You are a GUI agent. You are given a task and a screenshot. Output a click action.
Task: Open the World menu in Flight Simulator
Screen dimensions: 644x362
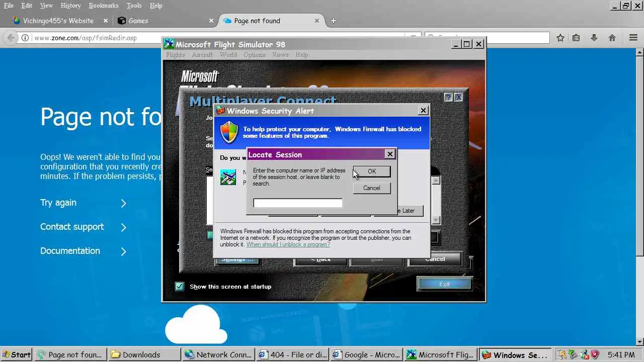[228, 55]
